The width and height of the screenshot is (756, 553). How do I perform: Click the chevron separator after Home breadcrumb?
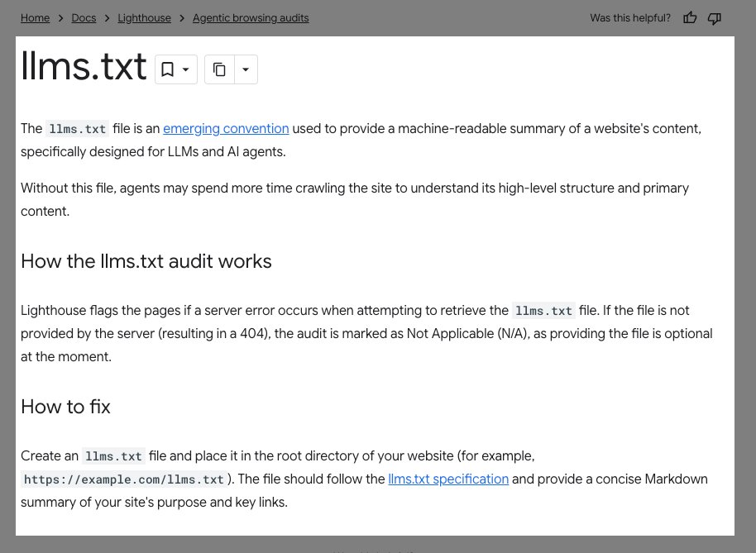pyautogui.click(x=60, y=18)
